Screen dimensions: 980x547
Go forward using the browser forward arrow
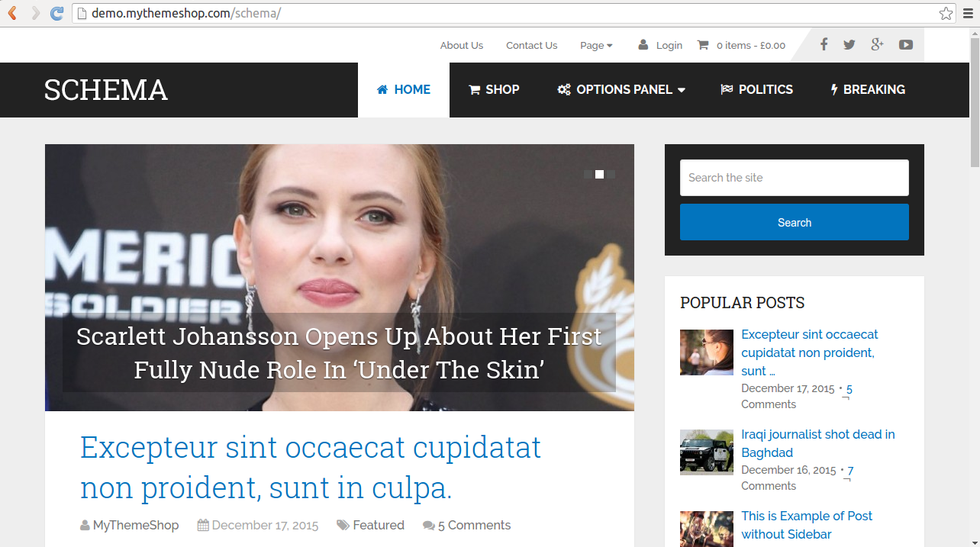[x=35, y=13]
